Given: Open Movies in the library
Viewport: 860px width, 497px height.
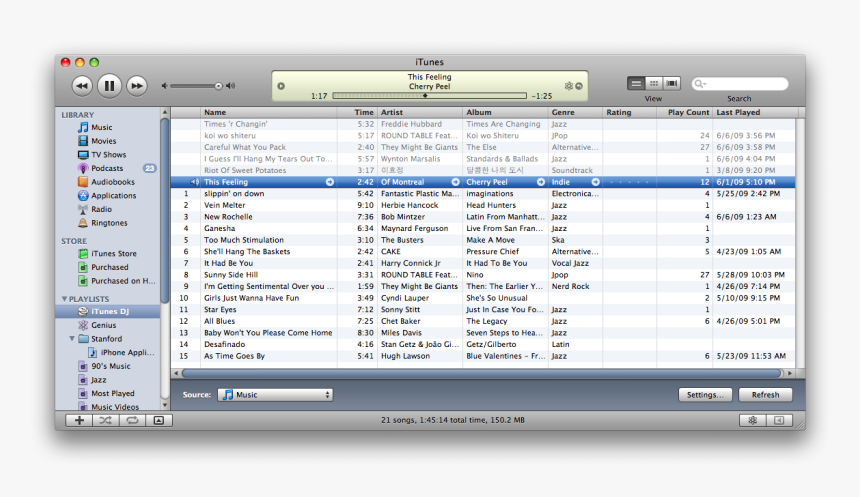Looking at the screenshot, I should tap(103, 141).
